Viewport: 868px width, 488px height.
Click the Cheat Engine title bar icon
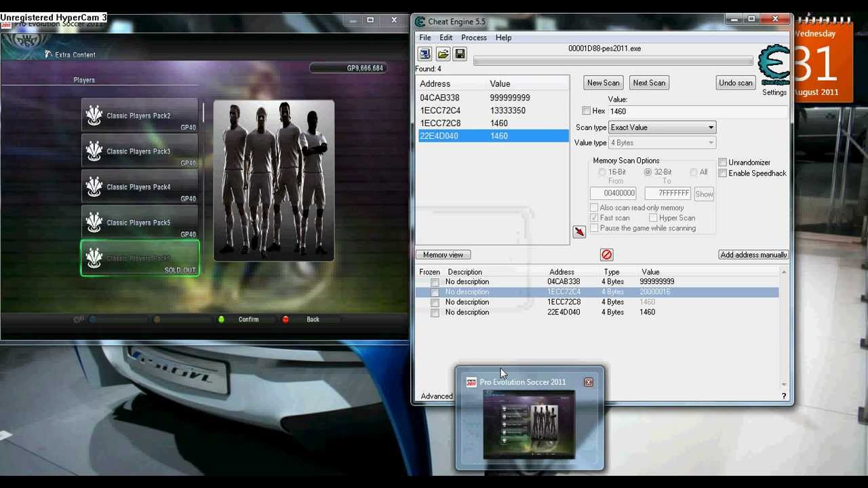coord(420,22)
